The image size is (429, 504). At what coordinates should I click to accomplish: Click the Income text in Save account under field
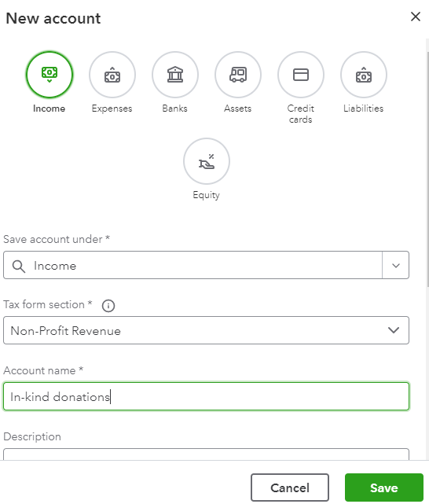[x=55, y=266]
